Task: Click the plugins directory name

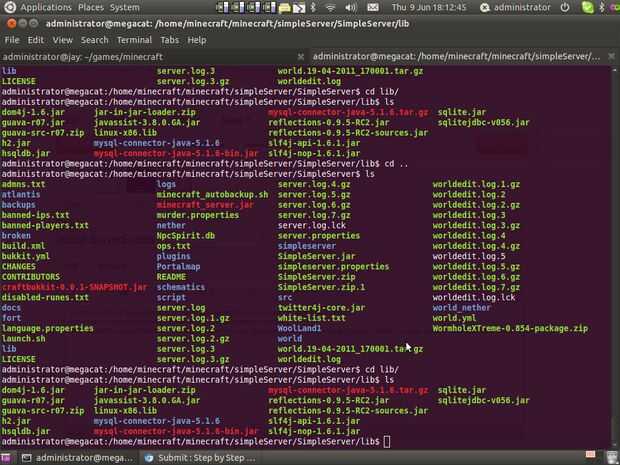Action: click(173, 256)
